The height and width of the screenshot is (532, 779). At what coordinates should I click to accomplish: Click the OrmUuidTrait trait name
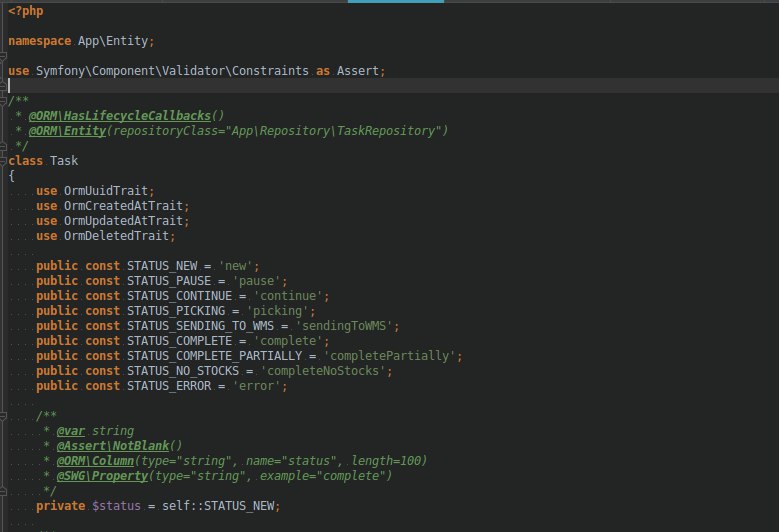pyautogui.click(x=106, y=191)
